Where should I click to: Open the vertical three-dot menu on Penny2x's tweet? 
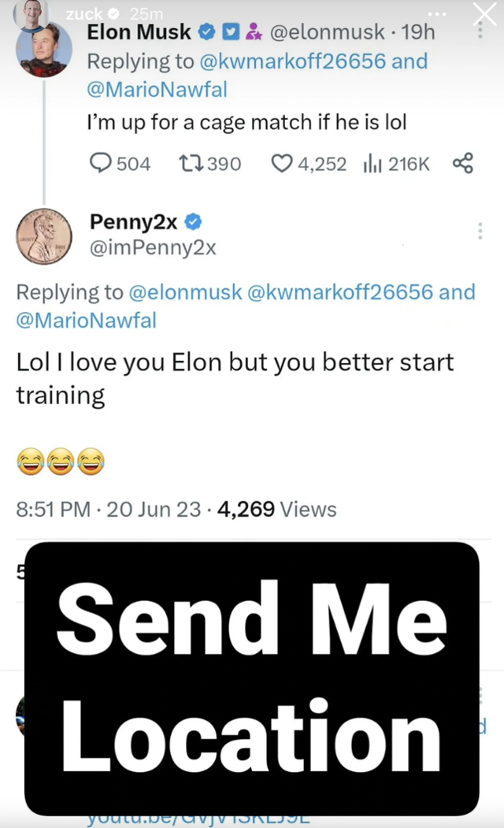click(x=480, y=231)
